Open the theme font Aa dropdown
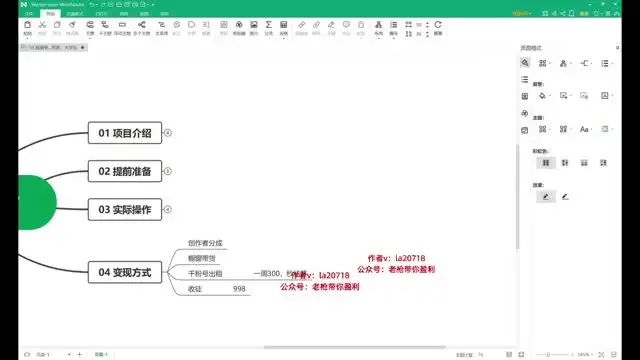This screenshot has width=640, height=360. [586, 129]
